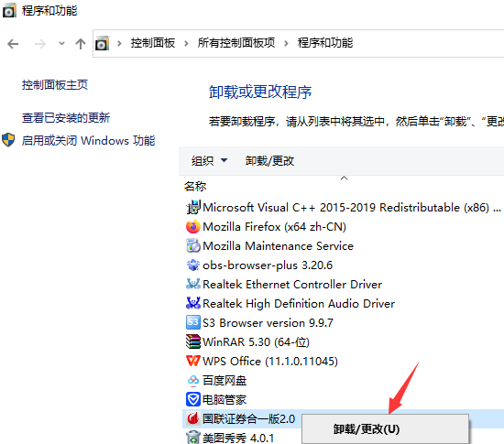Click the Forward navigation arrow
The height and width of the screenshot is (444, 504).
[x=39, y=44]
